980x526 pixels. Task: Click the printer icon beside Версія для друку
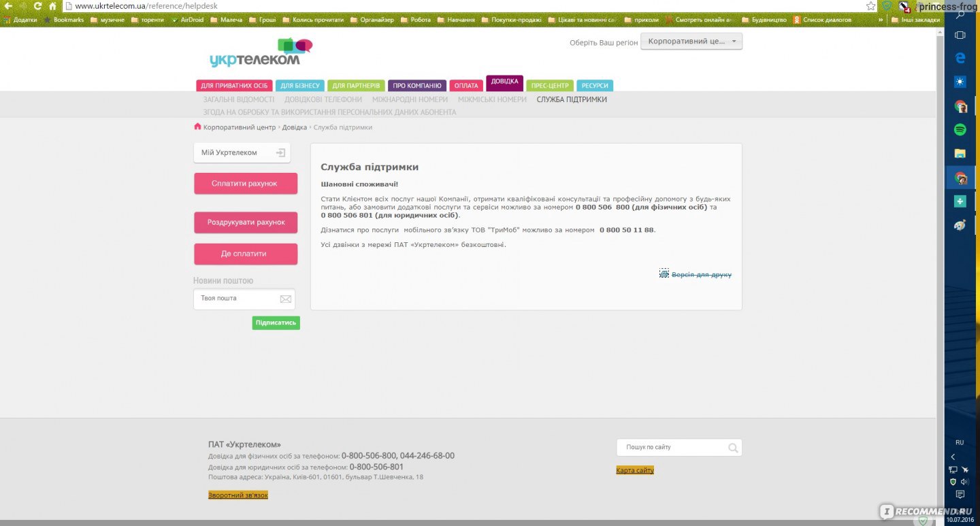coord(664,274)
